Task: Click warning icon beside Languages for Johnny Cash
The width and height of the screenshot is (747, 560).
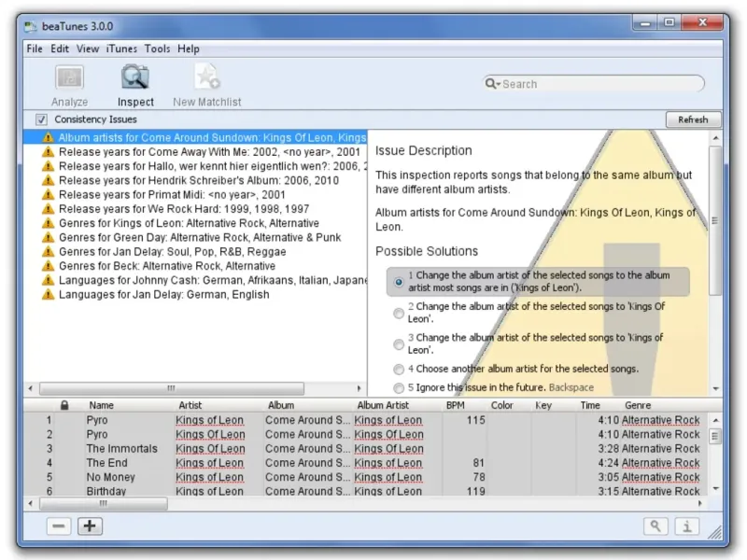Action: 49,280
